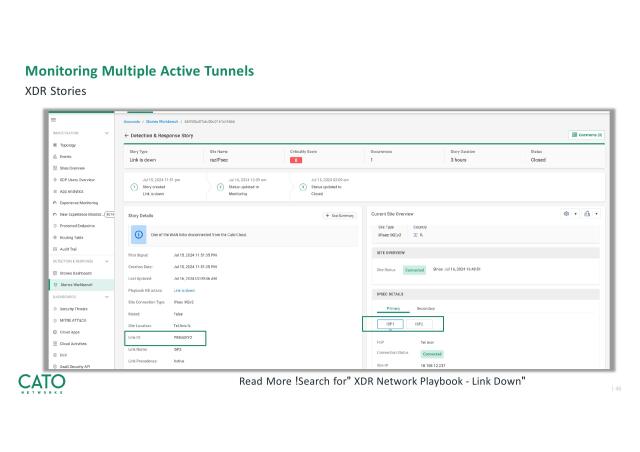The height and width of the screenshot is (452, 640).
Task: Select the ISP1 tunnel toggle button
Action: pyautogui.click(x=391, y=324)
